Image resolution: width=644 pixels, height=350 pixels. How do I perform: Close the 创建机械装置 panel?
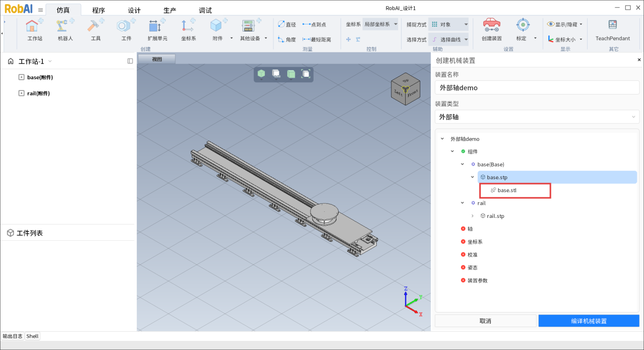pos(639,60)
